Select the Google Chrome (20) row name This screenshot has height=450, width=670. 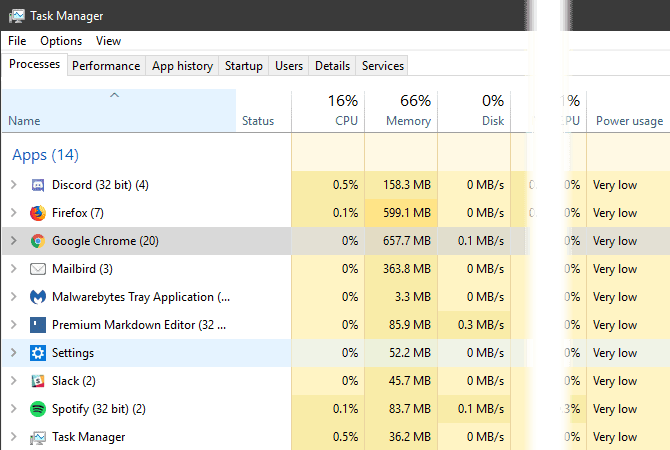105,241
